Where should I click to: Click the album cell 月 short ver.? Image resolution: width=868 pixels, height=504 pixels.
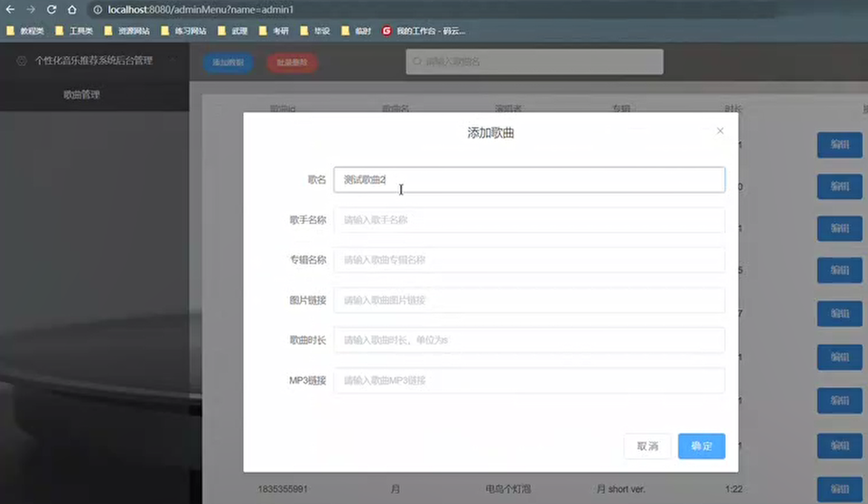tap(621, 489)
